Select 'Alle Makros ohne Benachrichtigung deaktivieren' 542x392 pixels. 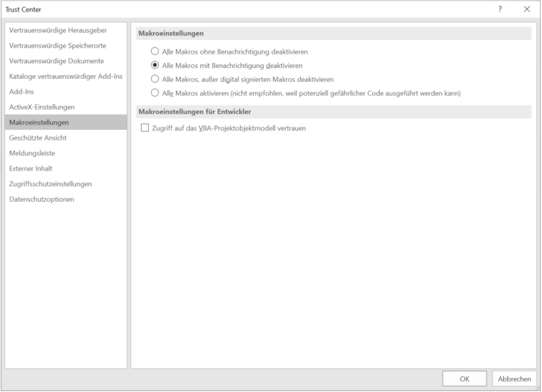(154, 52)
